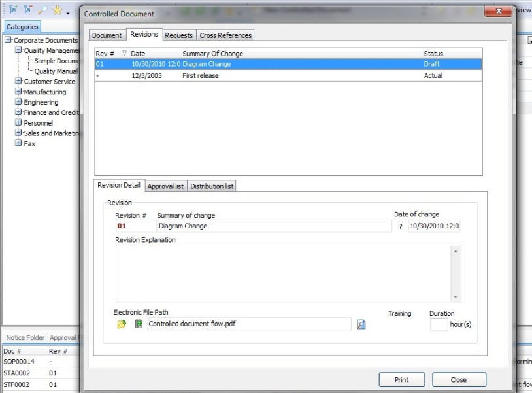The width and height of the screenshot is (532, 393).
Task: Click inside the Revision Explanation text area
Action: point(283,273)
